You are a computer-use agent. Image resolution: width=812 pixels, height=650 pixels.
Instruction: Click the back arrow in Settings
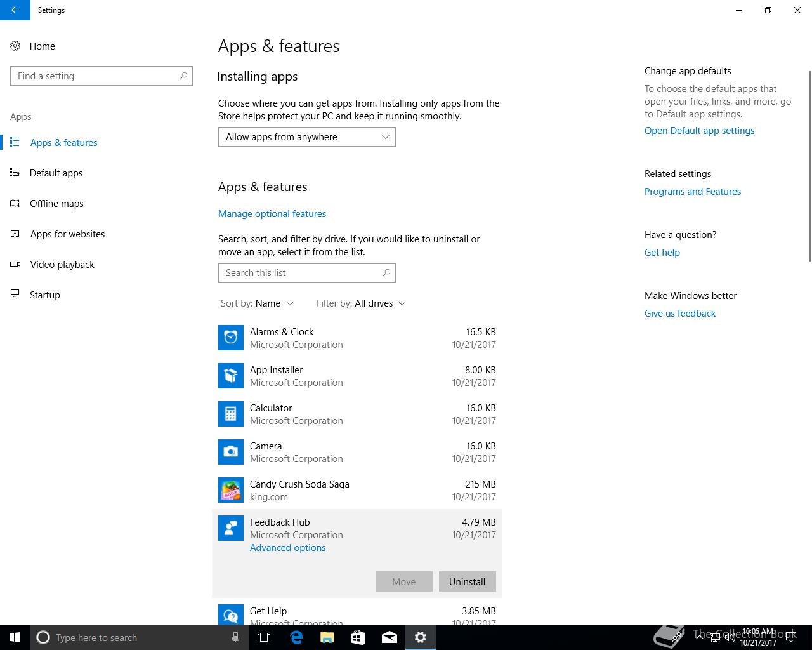[x=15, y=10]
